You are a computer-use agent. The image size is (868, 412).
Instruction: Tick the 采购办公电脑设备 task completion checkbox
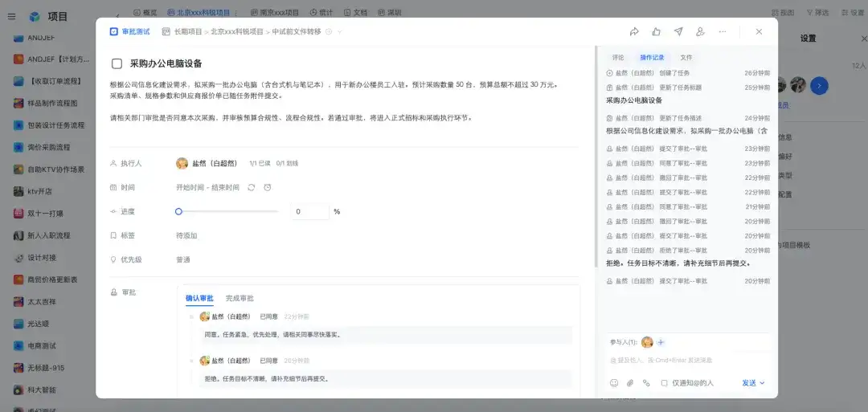(x=117, y=63)
